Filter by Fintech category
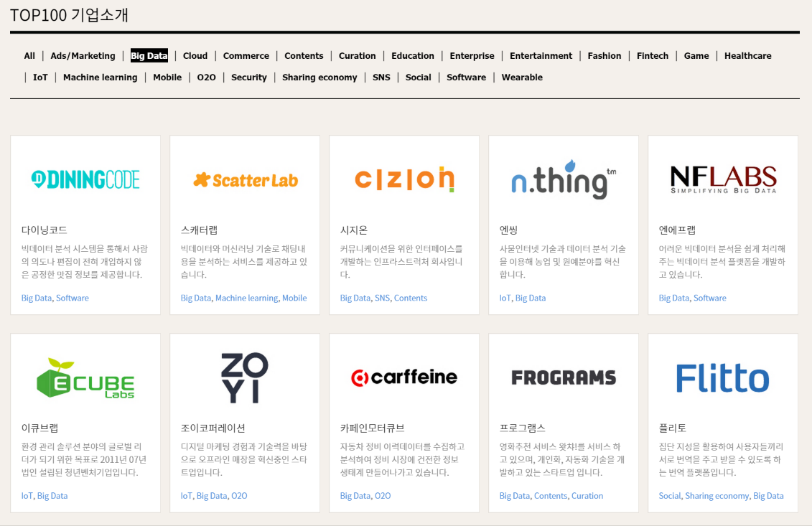This screenshot has width=812, height=526. pos(652,56)
